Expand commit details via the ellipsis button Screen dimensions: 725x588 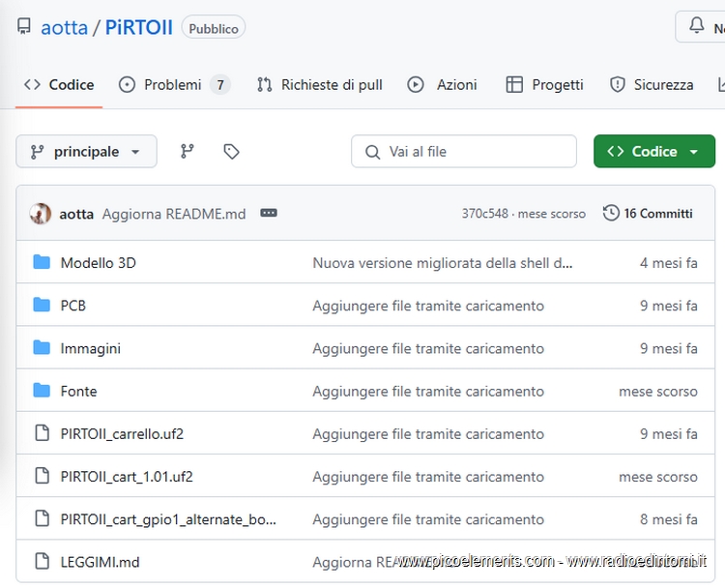click(269, 213)
